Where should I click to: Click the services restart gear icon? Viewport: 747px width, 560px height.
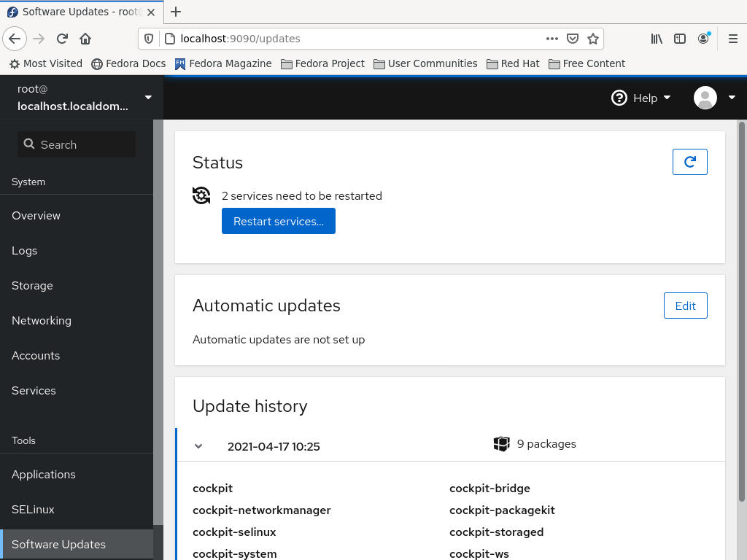tap(201, 195)
